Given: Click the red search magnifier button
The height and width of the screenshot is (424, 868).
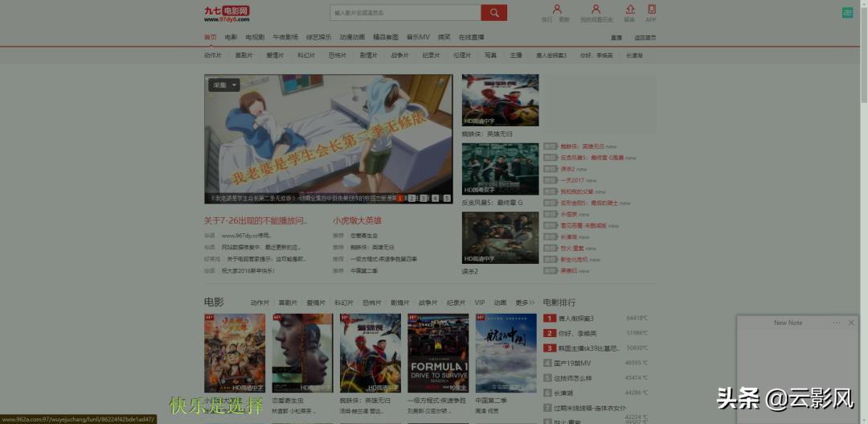Looking at the screenshot, I should [x=493, y=13].
